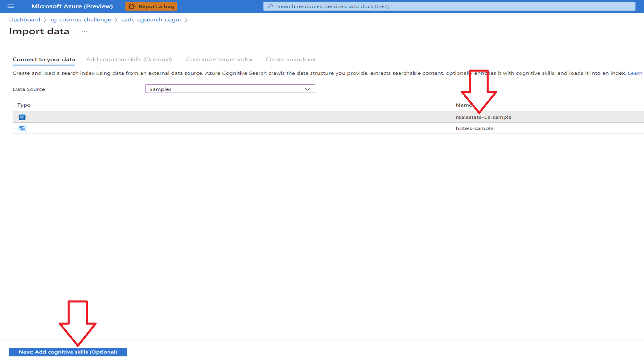Select the Cosmos DB type icon on hotels-sample row
The image size is (644, 362).
(x=23, y=128)
